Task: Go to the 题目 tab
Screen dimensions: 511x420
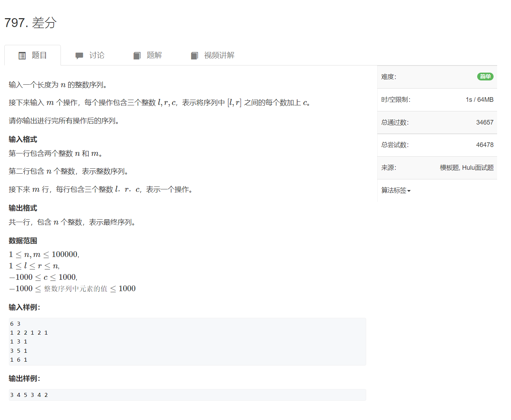Action: click(39, 55)
